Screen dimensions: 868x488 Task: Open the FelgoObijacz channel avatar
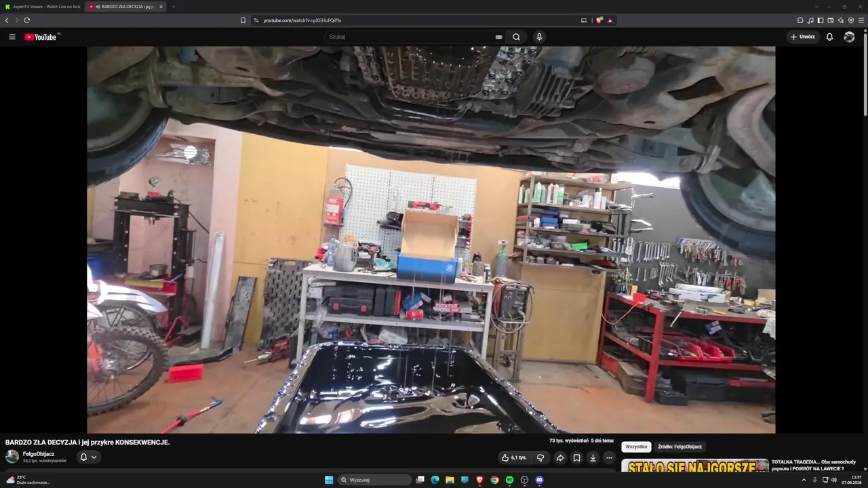point(12,457)
